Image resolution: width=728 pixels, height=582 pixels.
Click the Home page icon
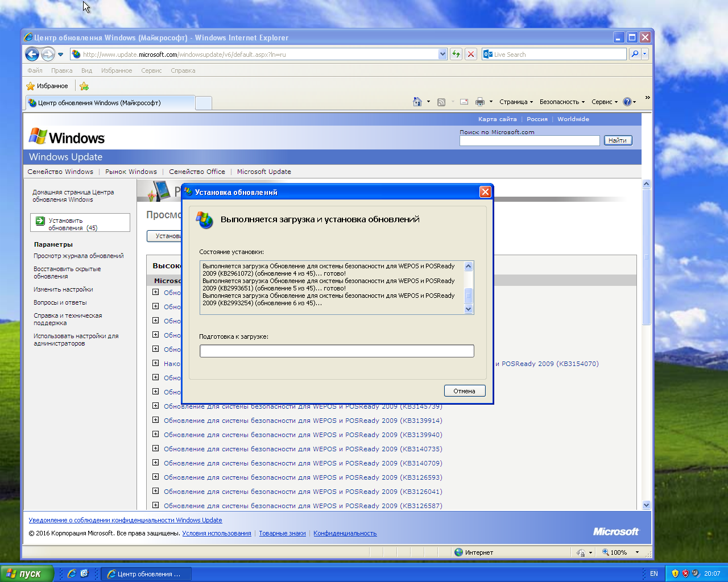pyautogui.click(x=417, y=102)
